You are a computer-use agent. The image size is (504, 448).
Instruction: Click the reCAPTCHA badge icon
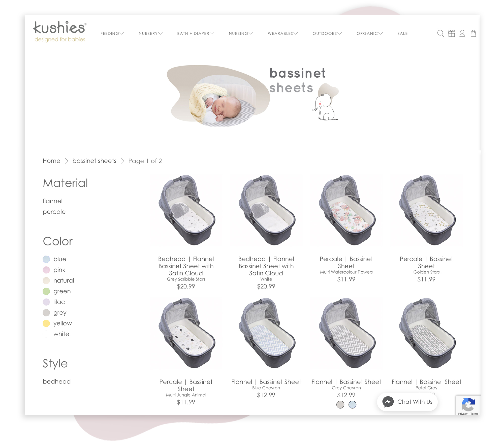(x=468, y=404)
